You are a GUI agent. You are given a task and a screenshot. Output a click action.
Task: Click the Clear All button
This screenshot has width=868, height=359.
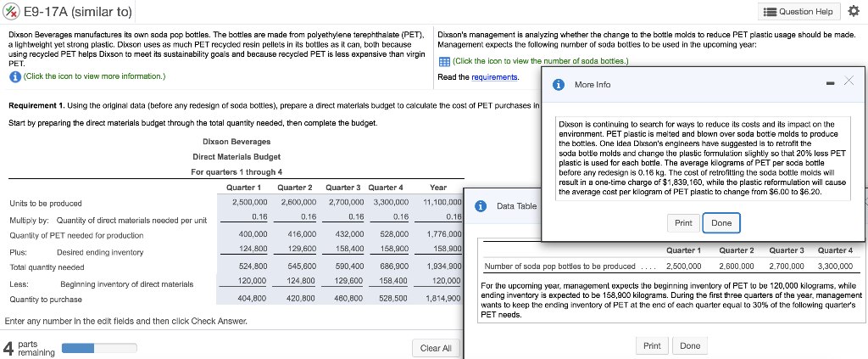click(x=436, y=348)
